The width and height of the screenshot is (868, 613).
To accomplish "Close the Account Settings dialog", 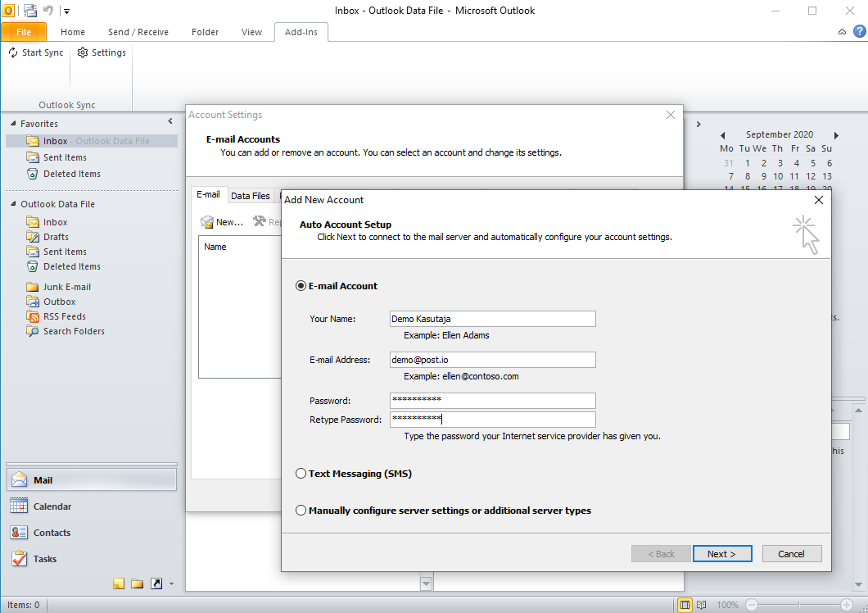I will [671, 115].
